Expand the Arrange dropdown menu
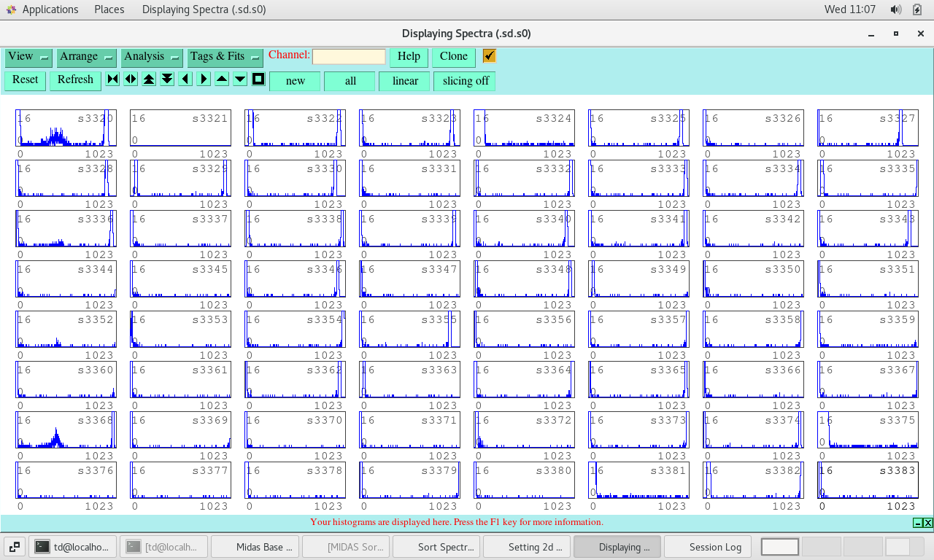 pos(86,57)
